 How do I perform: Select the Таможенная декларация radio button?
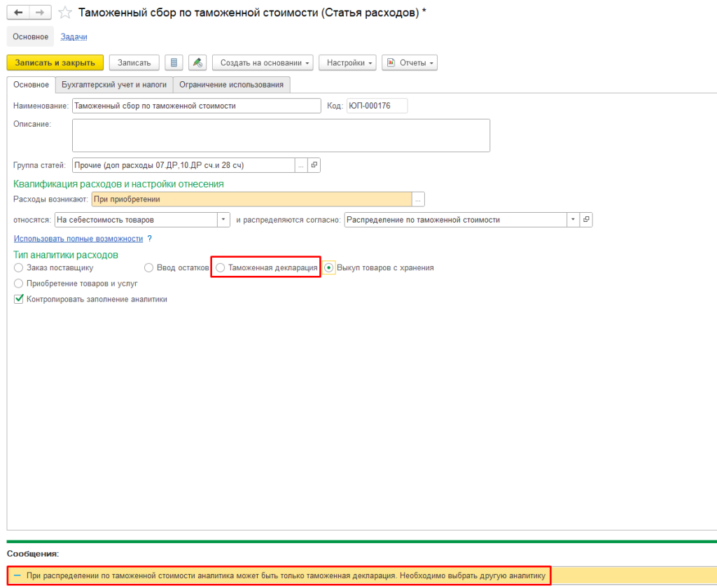[x=221, y=267]
